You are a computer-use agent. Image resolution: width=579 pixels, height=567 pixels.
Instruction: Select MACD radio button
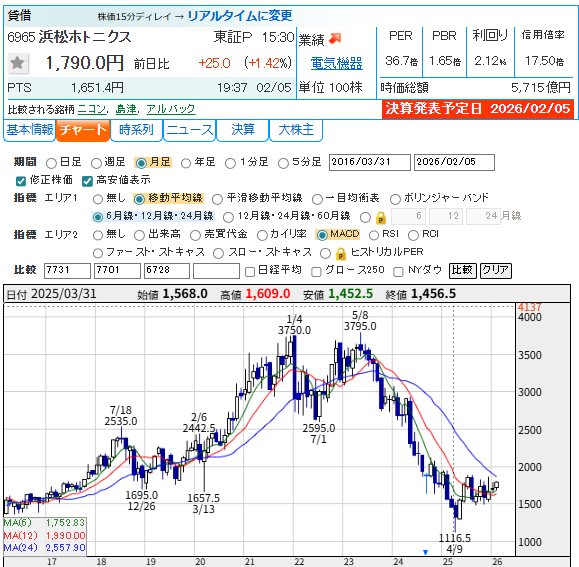pyautogui.click(x=322, y=235)
